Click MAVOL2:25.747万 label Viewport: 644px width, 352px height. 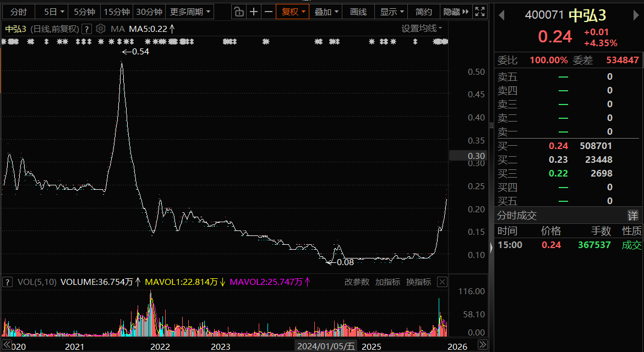tap(270, 282)
